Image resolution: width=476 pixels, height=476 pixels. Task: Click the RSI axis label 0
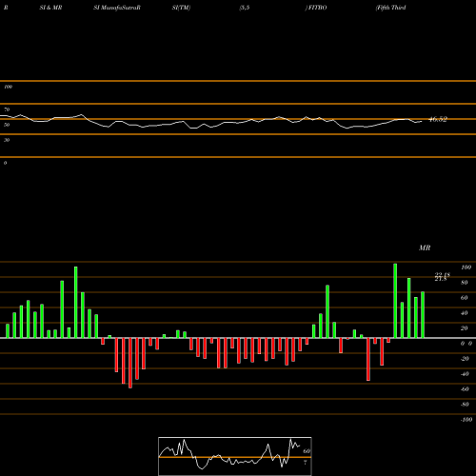[5, 163]
